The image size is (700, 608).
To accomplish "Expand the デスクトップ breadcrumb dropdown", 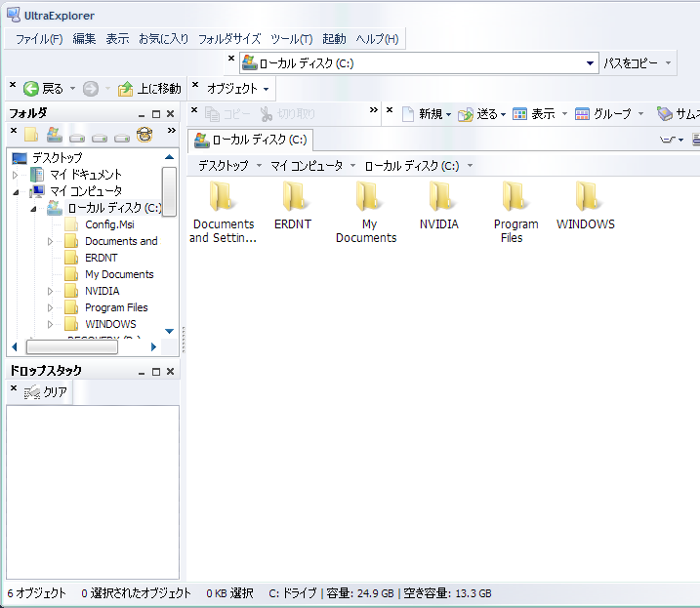I will 259,166.
